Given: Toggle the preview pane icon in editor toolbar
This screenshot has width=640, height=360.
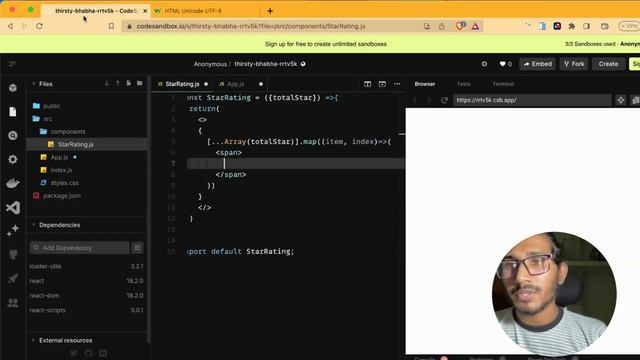Looking at the screenshot, I should tap(382, 84).
